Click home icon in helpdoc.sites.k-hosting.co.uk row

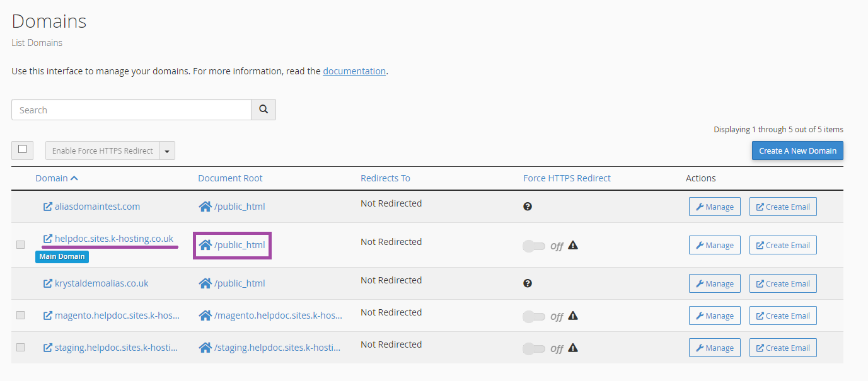coord(205,245)
